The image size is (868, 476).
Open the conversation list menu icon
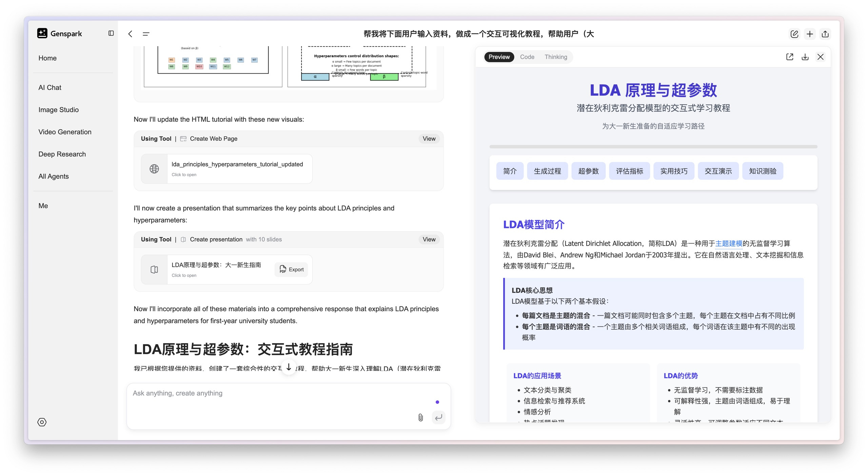coord(146,34)
